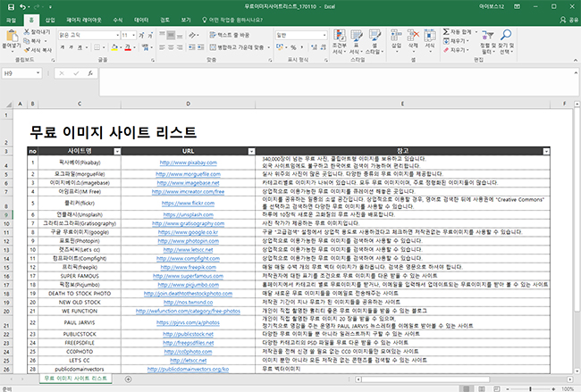Click Merge and Center (병합하고 가운데 맞춤)
The height and width of the screenshot is (392, 581).
click(x=237, y=47)
